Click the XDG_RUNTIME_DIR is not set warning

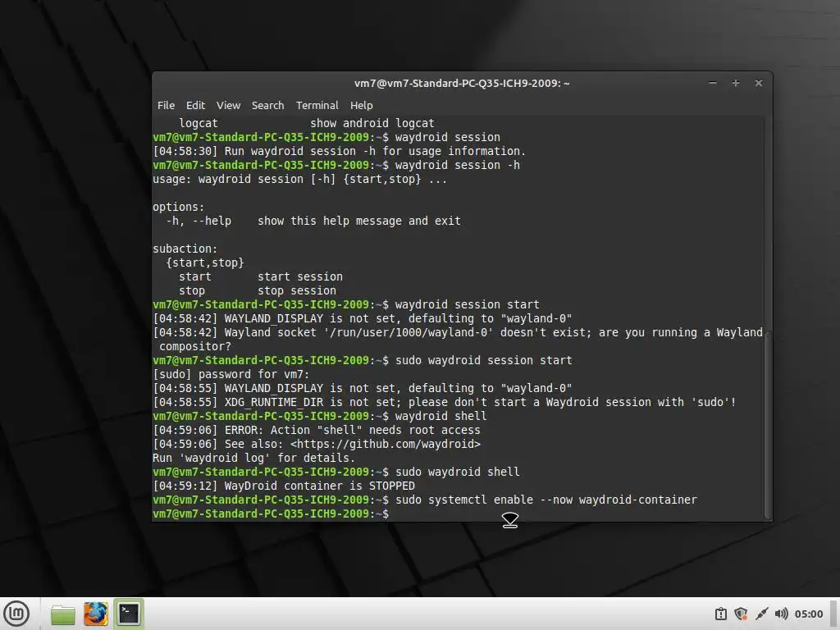coord(445,402)
